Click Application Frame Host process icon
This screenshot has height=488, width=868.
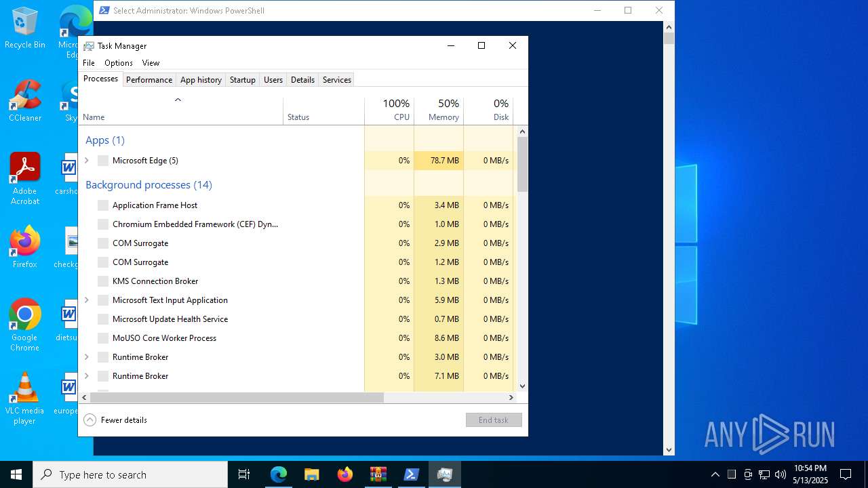pyautogui.click(x=103, y=205)
